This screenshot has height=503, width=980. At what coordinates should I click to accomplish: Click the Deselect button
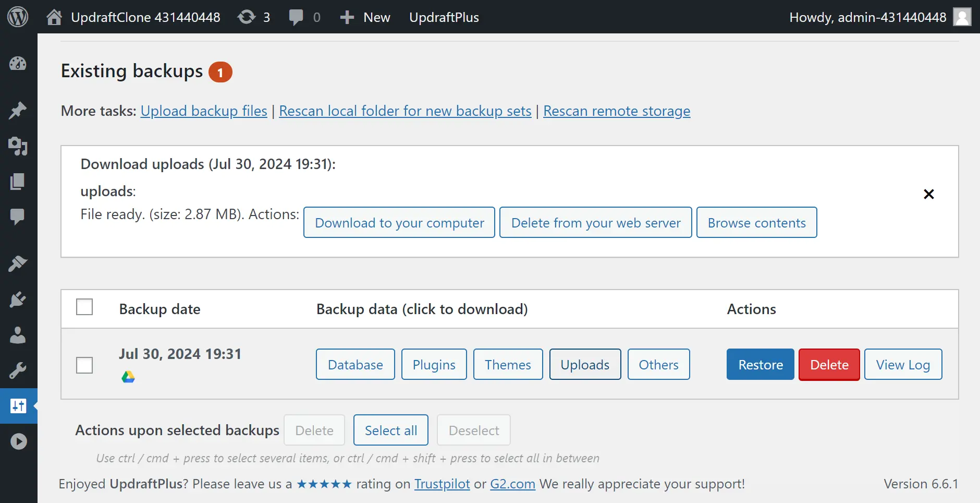tap(474, 430)
